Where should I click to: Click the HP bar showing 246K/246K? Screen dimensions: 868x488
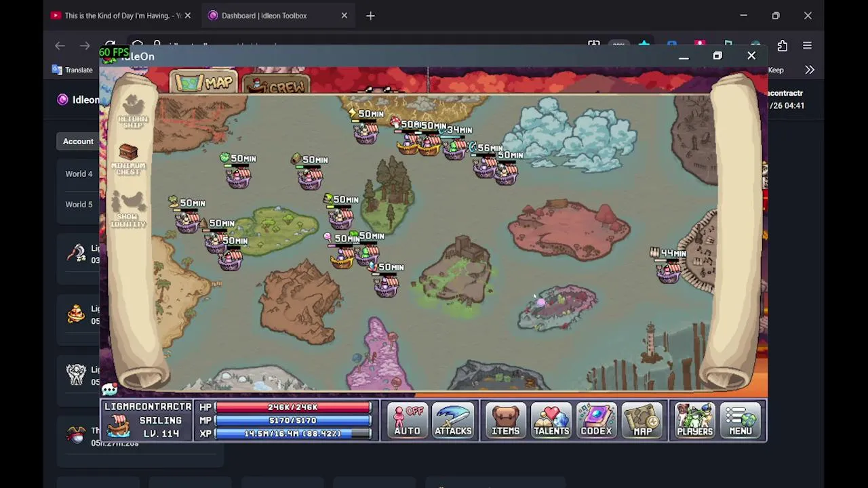(293, 407)
